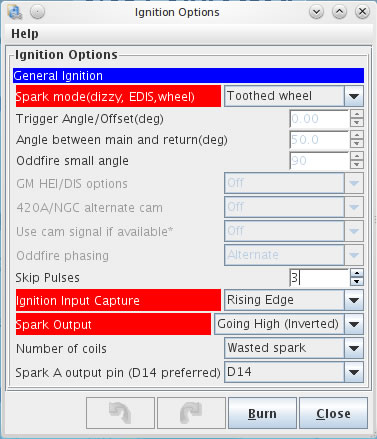Screen dimensions: 377x439
Task: Click the Burn button
Action: [262, 413]
